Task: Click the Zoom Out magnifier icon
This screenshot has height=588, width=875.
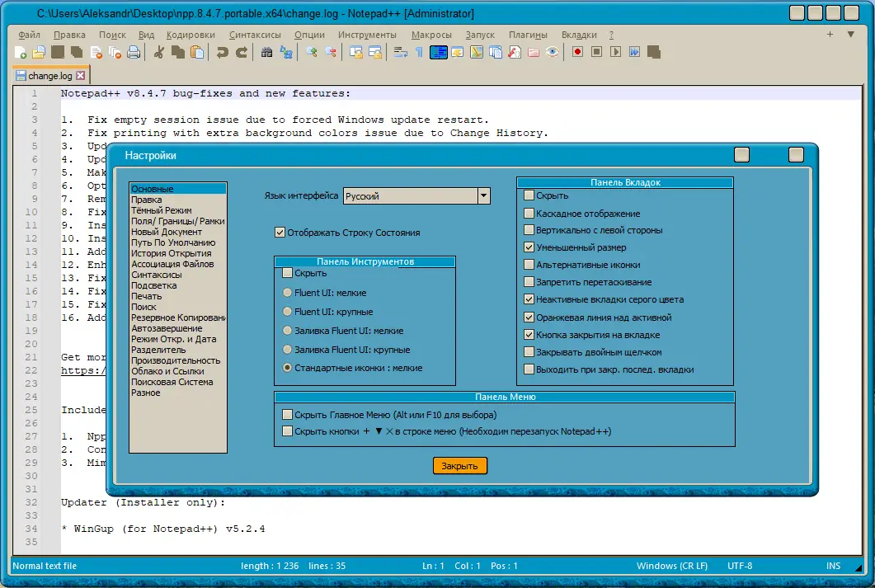Action: (x=331, y=53)
